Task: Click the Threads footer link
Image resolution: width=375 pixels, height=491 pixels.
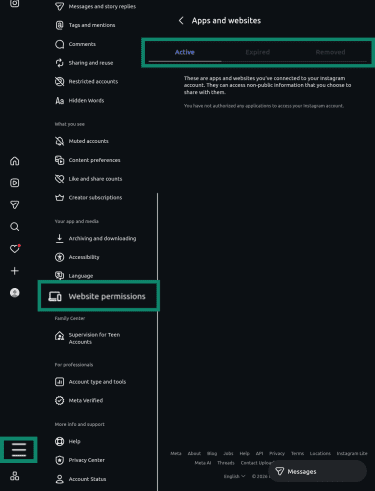Action: [x=226, y=463]
